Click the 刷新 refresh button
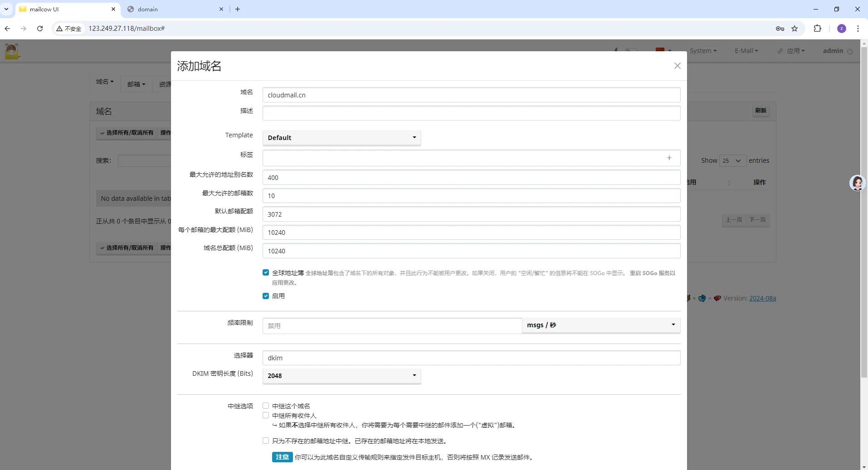868x470 pixels. 761,111
